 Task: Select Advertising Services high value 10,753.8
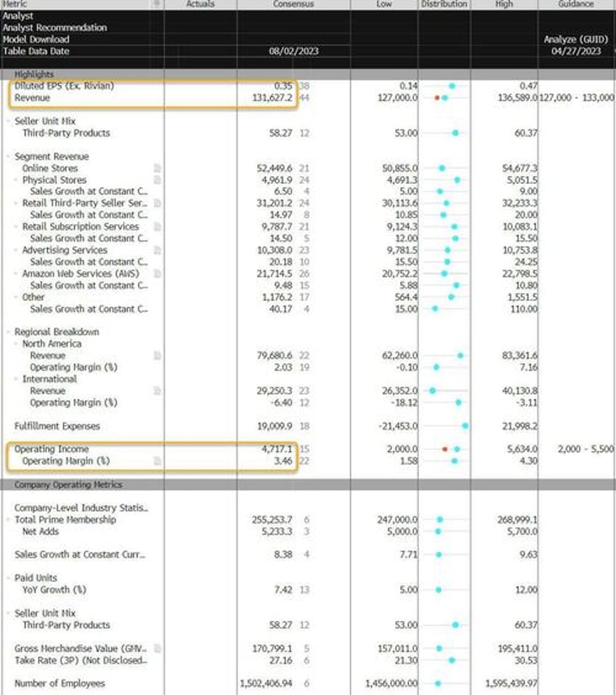(x=520, y=250)
